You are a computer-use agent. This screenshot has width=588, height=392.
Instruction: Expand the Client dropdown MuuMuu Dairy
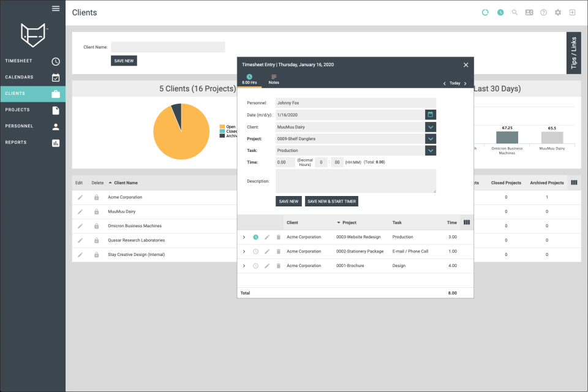tap(431, 127)
